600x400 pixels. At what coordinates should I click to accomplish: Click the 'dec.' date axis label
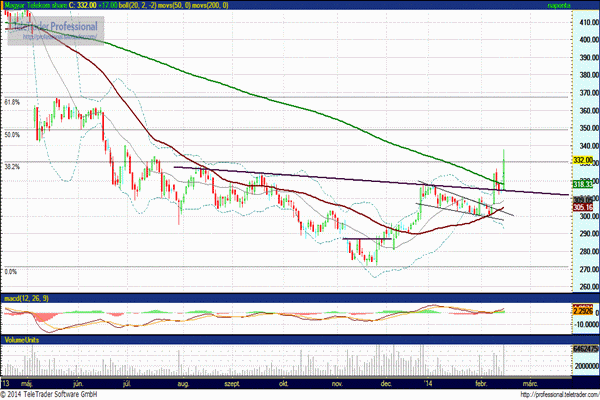(386, 384)
